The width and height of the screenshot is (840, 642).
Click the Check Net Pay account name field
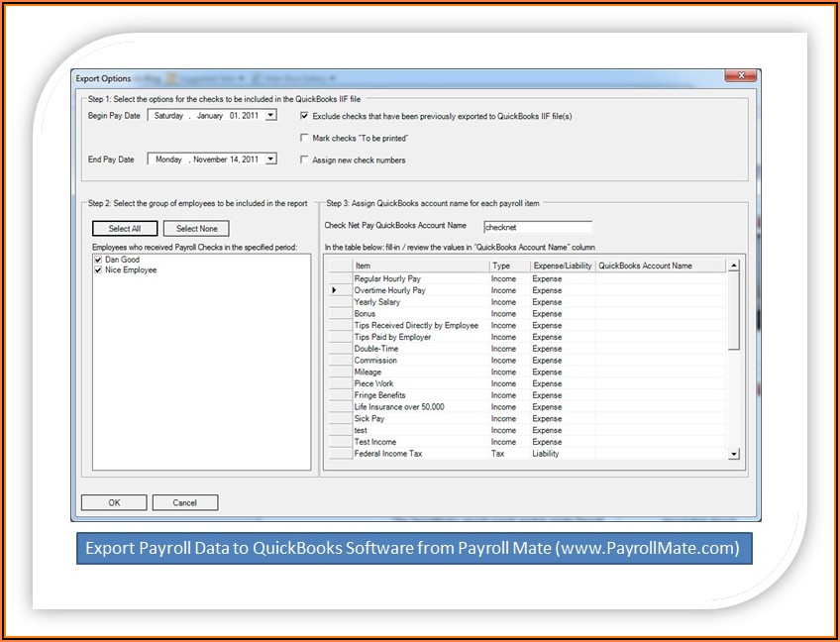tap(537, 227)
